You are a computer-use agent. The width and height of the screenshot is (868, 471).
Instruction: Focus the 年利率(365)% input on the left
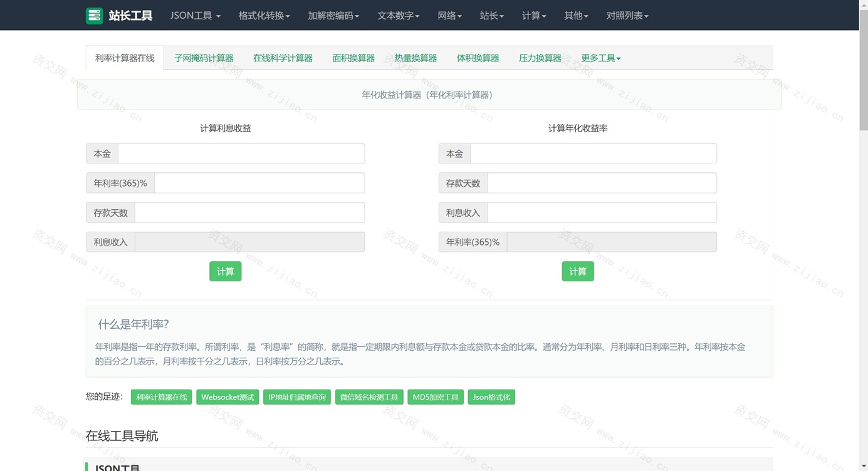pyautogui.click(x=259, y=183)
